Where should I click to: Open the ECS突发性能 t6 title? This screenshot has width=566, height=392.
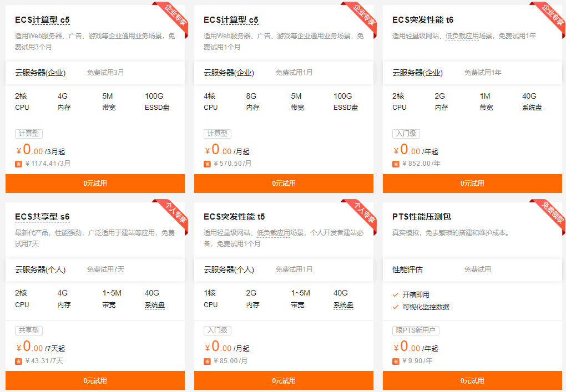423,20
